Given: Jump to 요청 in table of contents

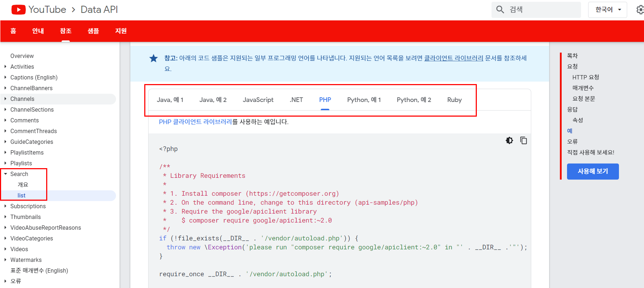Looking at the screenshot, I should 572,67.
